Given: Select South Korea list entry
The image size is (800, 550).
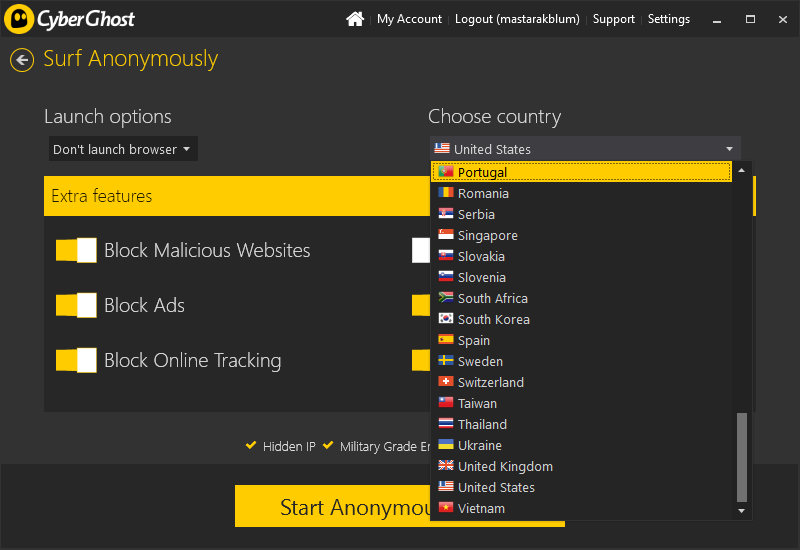Looking at the screenshot, I should point(581,319).
